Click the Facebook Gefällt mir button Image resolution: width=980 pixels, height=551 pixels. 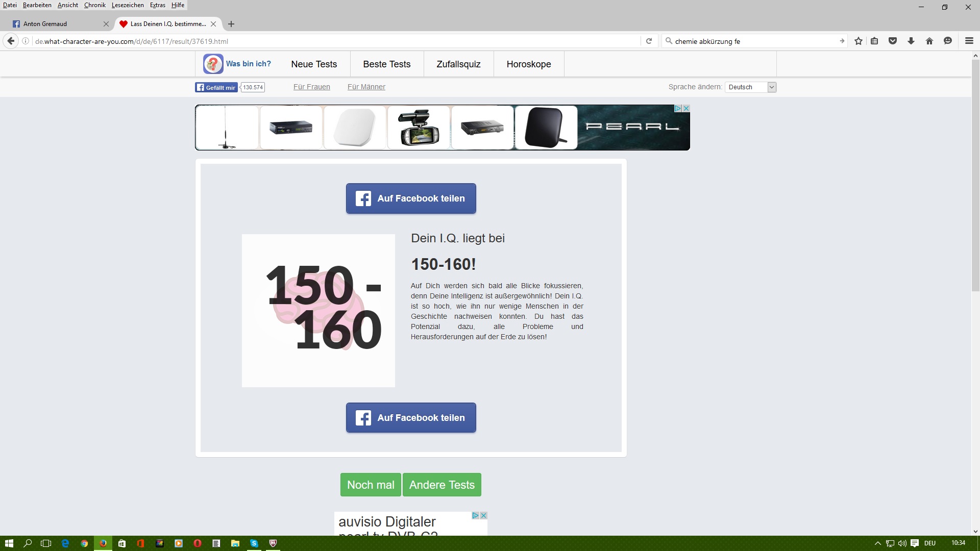tap(216, 88)
